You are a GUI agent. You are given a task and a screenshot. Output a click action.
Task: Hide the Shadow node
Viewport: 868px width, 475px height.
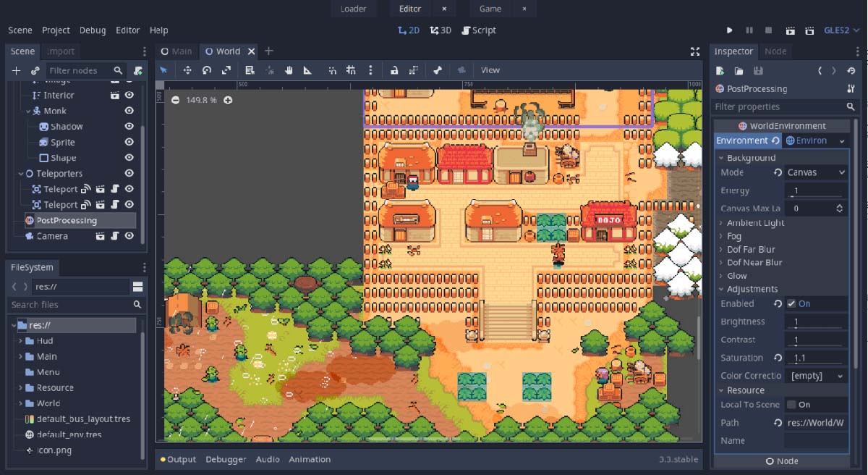click(x=129, y=126)
